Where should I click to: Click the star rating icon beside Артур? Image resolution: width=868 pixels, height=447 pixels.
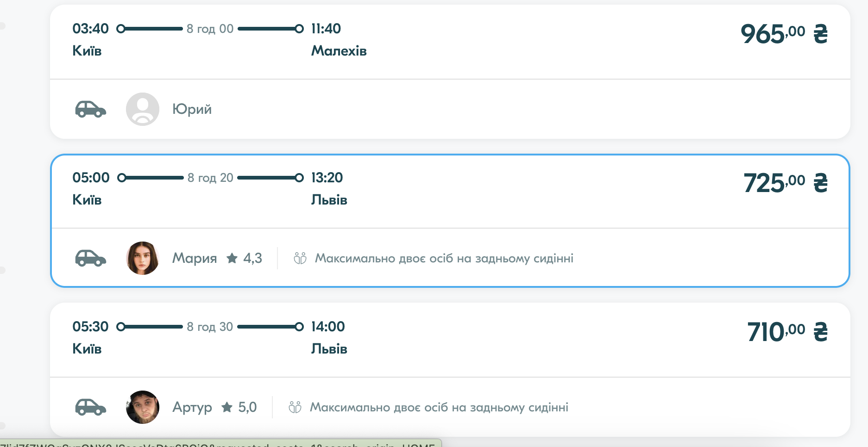[x=227, y=407]
